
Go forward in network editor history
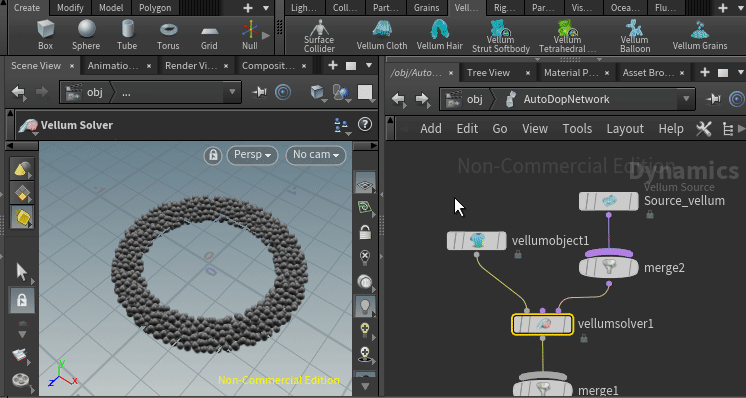pos(422,99)
